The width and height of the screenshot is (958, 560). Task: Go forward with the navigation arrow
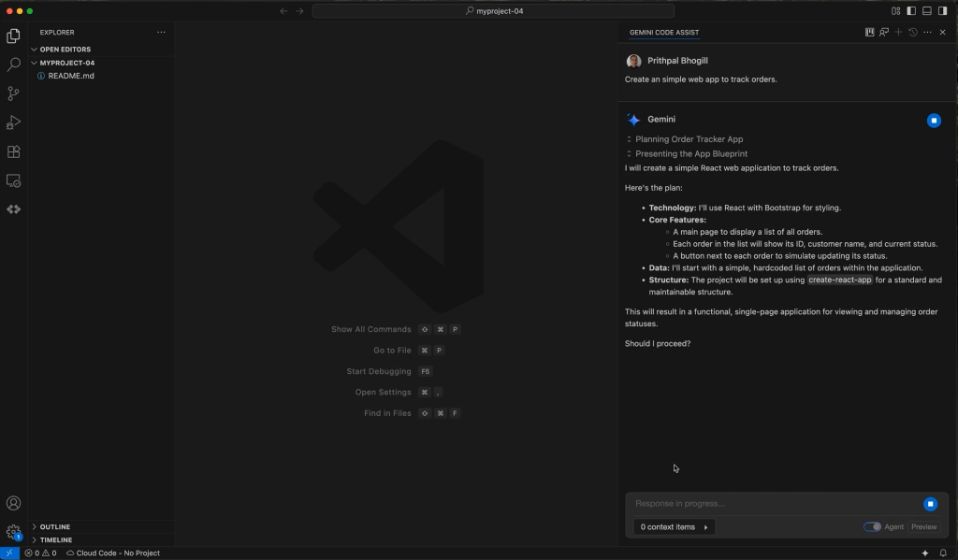(x=299, y=11)
